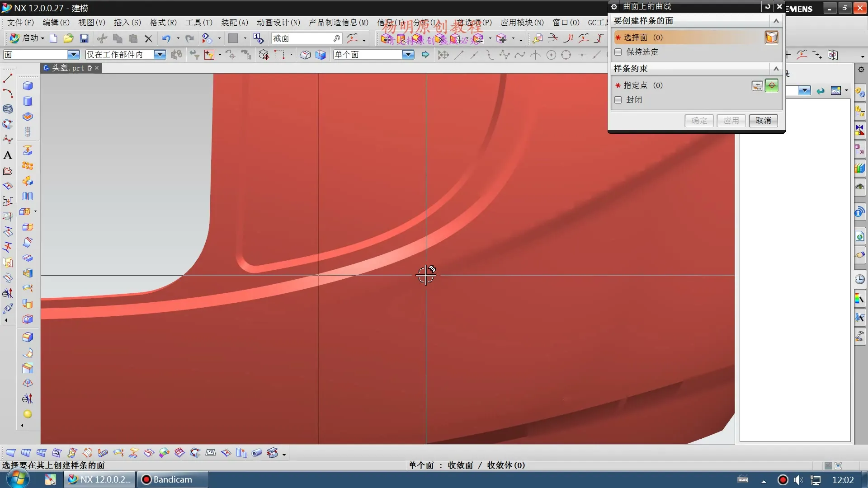Click the Open folder icon
The width and height of the screenshot is (868, 488).
[x=68, y=38]
